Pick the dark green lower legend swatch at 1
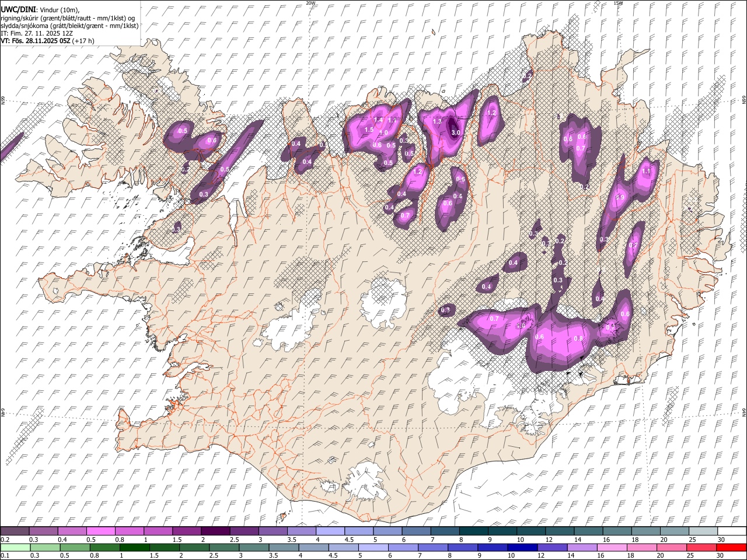Image resolution: width=747 pixels, height=560 pixels. pyautogui.click(x=134, y=547)
